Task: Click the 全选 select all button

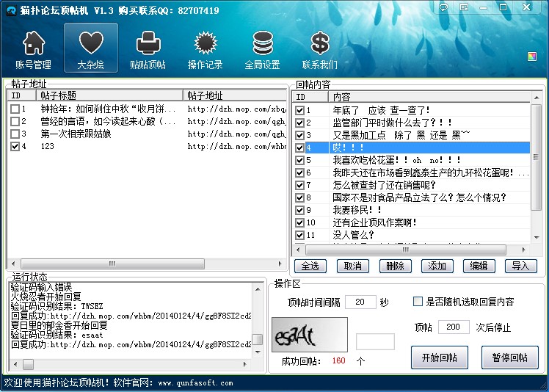Action: [310, 266]
